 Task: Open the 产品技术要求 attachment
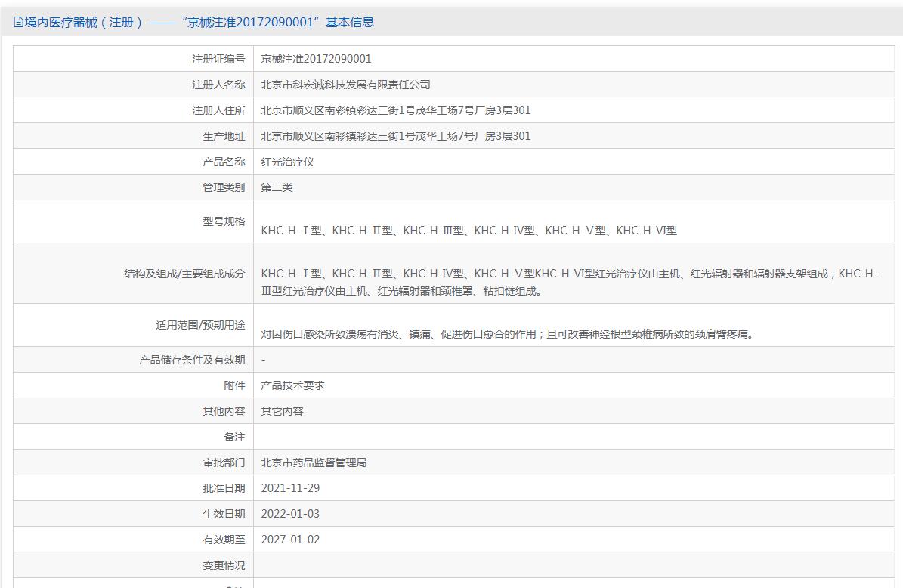pyautogui.click(x=292, y=385)
